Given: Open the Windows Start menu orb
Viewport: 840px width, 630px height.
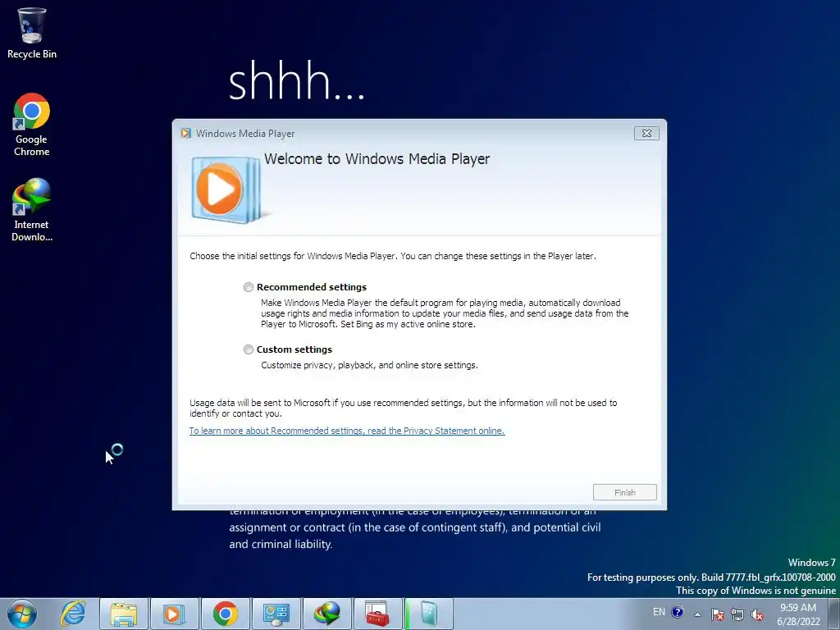Looking at the screenshot, I should (22, 614).
